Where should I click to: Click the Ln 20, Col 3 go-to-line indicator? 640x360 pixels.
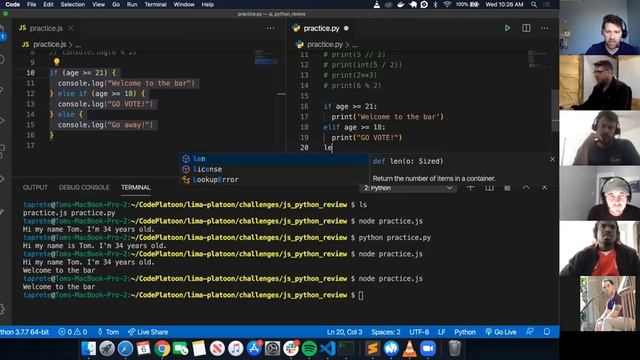pyautogui.click(x=344, y=332)
